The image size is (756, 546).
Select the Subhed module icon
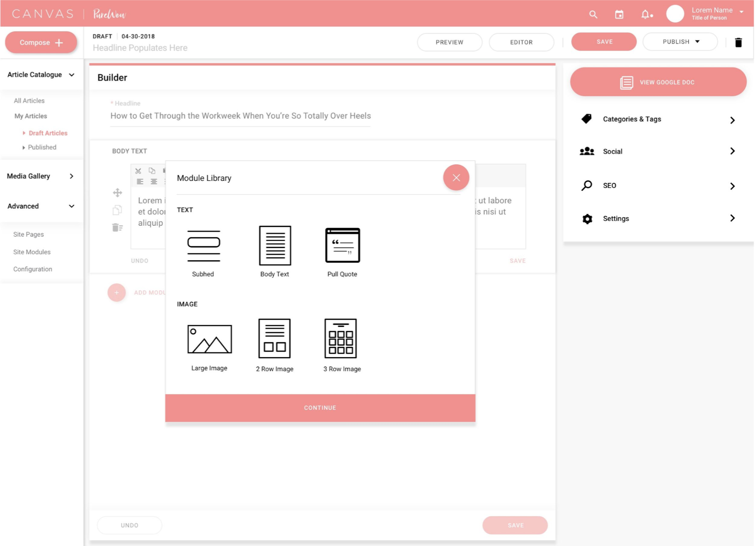203,245
